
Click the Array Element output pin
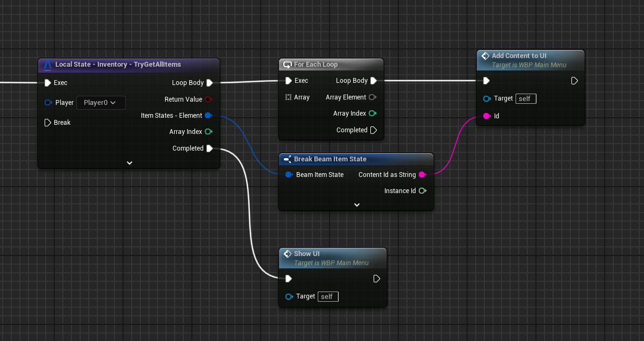coord(372,97)
